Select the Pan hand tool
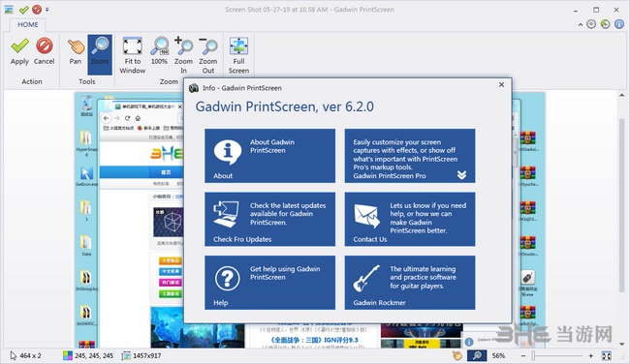This screenshot has height=364, width=630. 76,51
